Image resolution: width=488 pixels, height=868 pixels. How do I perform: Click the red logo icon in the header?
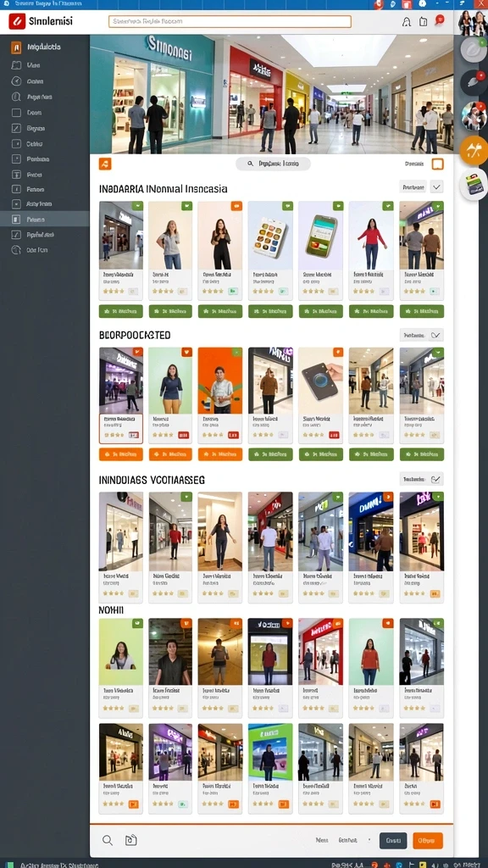(17, 21)
